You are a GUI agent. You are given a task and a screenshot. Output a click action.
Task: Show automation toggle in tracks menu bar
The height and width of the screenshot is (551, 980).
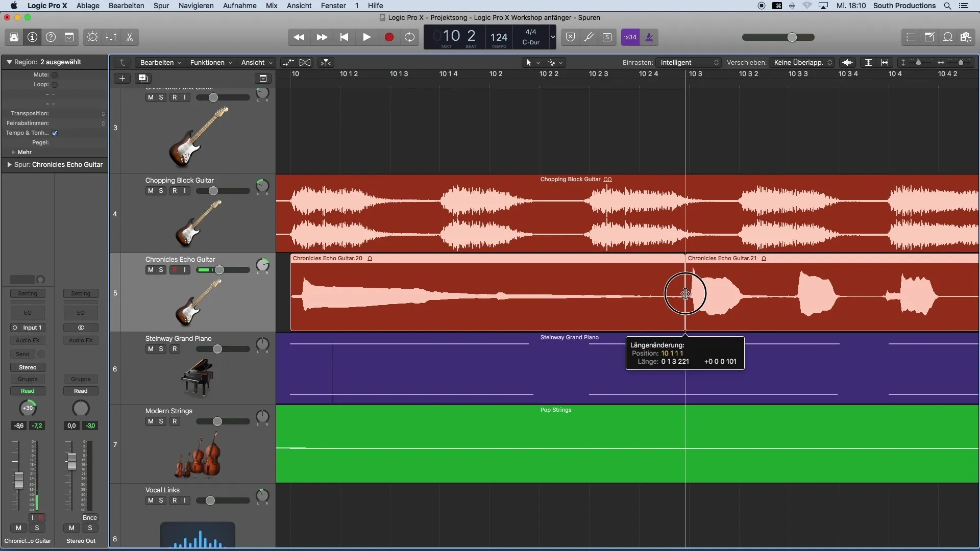[288, 62]
